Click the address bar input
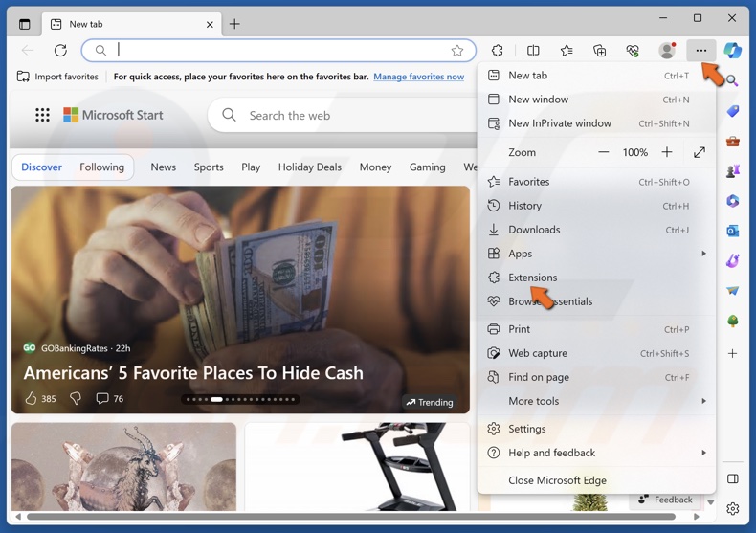The width and height of the screenshot is (756, 533). coord(278,50)
